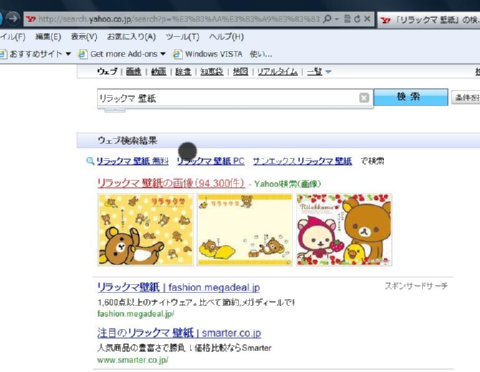Select the 画像 search tab

point(133,71)
